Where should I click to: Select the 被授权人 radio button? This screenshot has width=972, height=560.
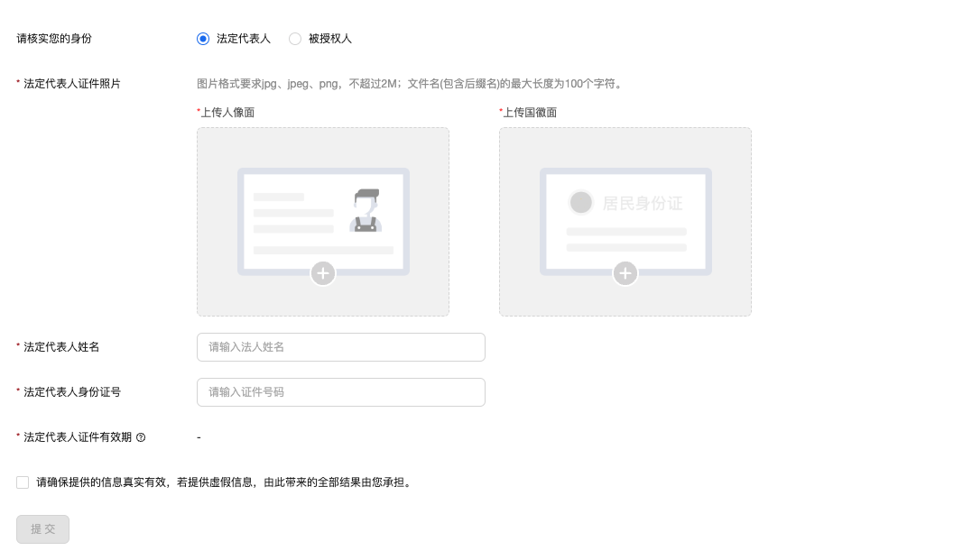point(295,39)
